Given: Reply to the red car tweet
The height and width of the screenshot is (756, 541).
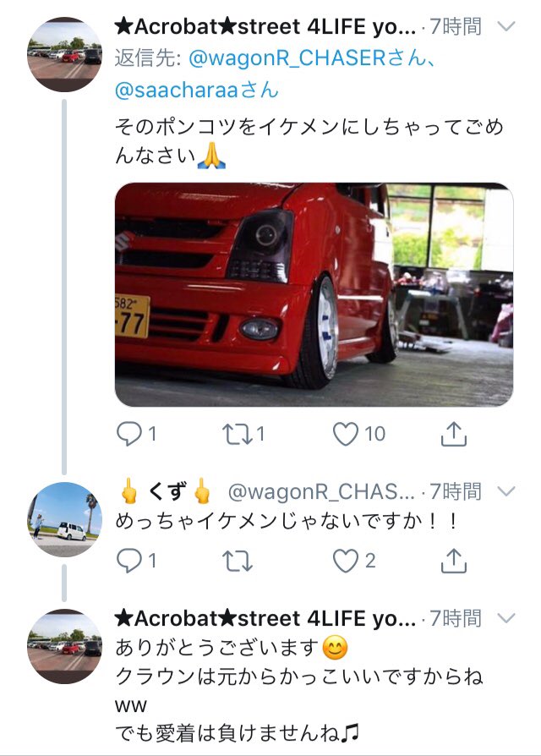Looking at the screenshot, I should pyautogui.click(x=129, y=434).
